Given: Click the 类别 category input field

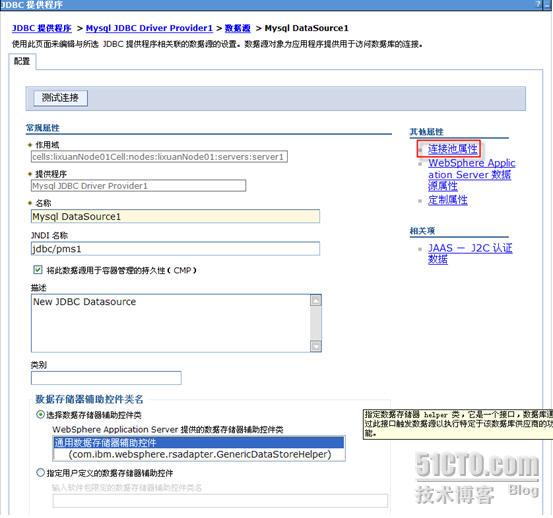Looking at the screenshot, I should click(106, 378).
